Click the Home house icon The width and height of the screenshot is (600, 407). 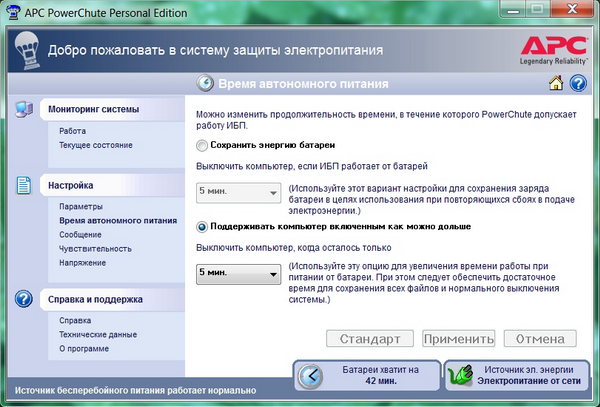click(x=556, y=83)
